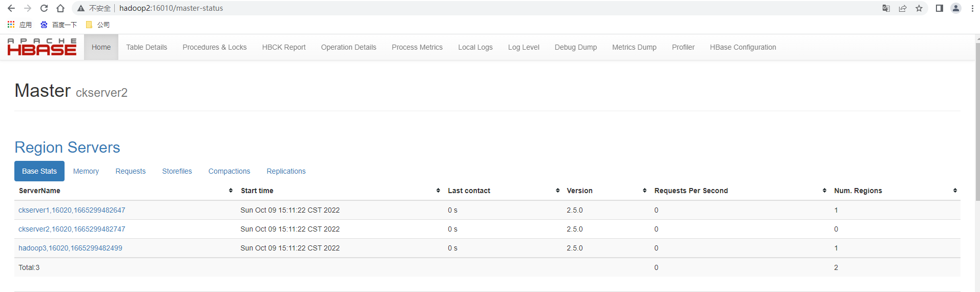The width and height of the screenshot is (980, 292).
Task: Switch to the Compactions tab
Action: point(230,171)
